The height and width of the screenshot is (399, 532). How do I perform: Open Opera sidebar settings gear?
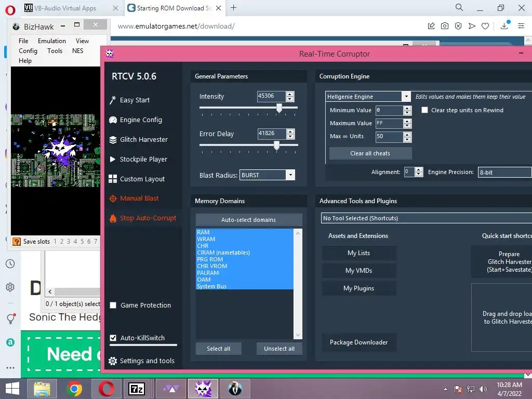click(10, 287)
